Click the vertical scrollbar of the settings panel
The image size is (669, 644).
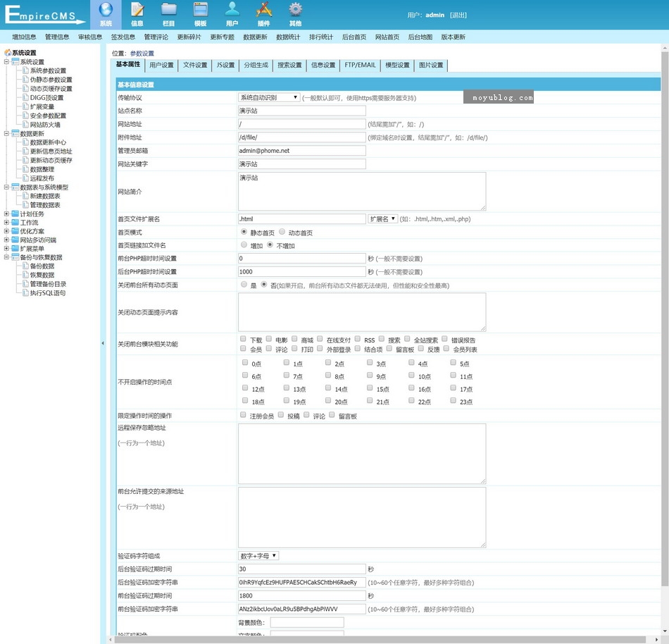coord(665,318)
